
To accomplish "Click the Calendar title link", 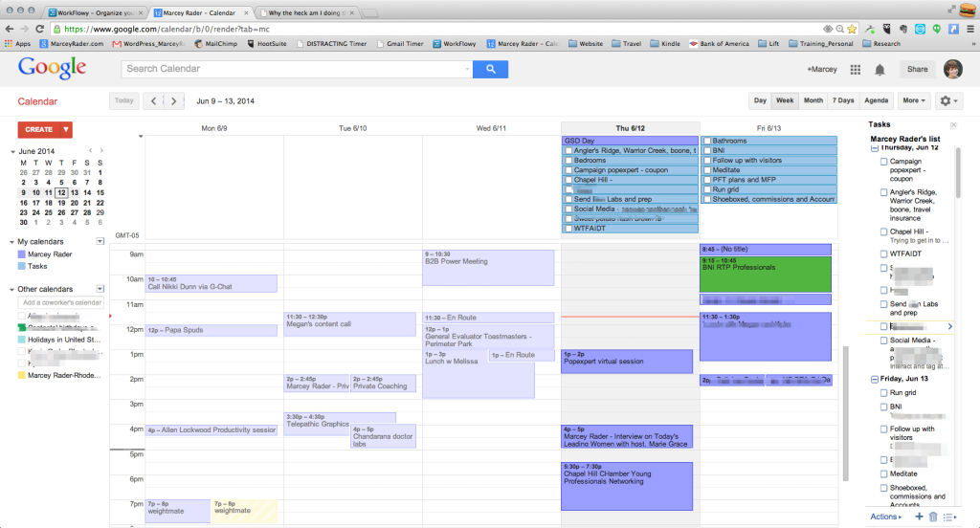I will coord(37,101).
